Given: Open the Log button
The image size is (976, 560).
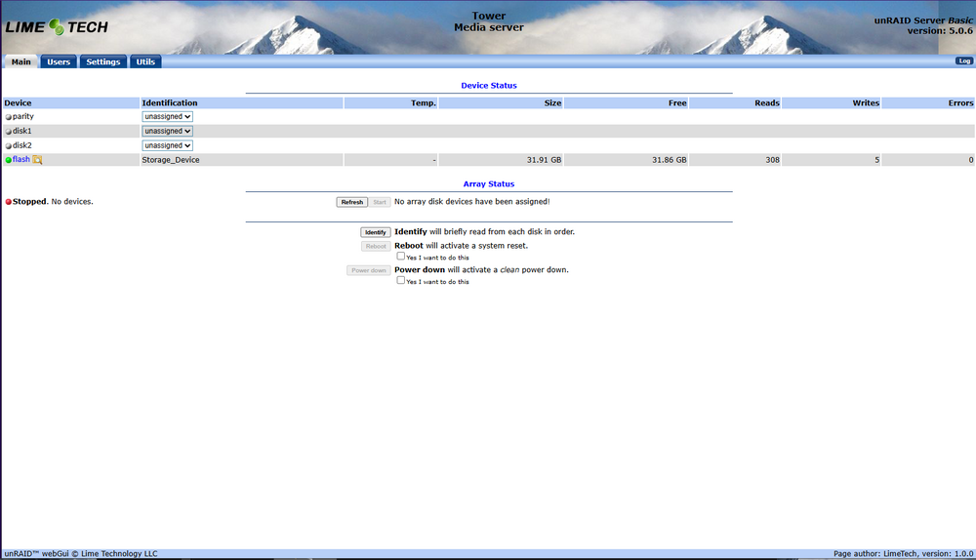Looking at the screenshot, I should (x=964, y=61).
